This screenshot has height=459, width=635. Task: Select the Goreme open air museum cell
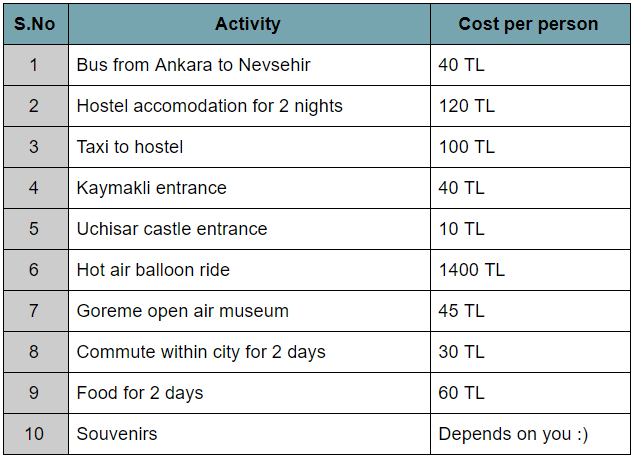183,311
